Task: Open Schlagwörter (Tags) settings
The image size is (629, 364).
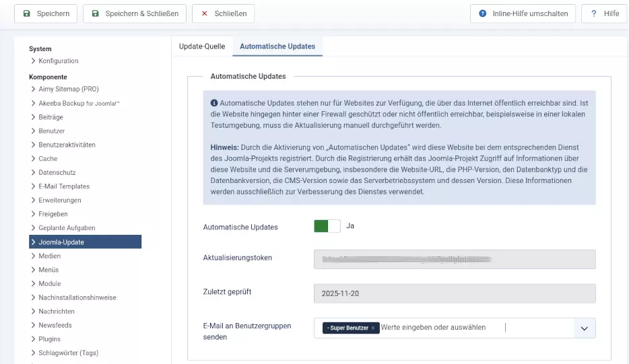Action: pyautogui.click(x=68, y=353)
